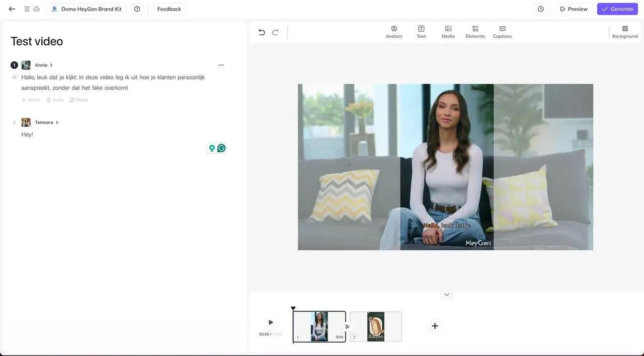Viewport: 644px width, 356px height.
Task: Expand the Annie avatar chevron
Action: [51, 65]
